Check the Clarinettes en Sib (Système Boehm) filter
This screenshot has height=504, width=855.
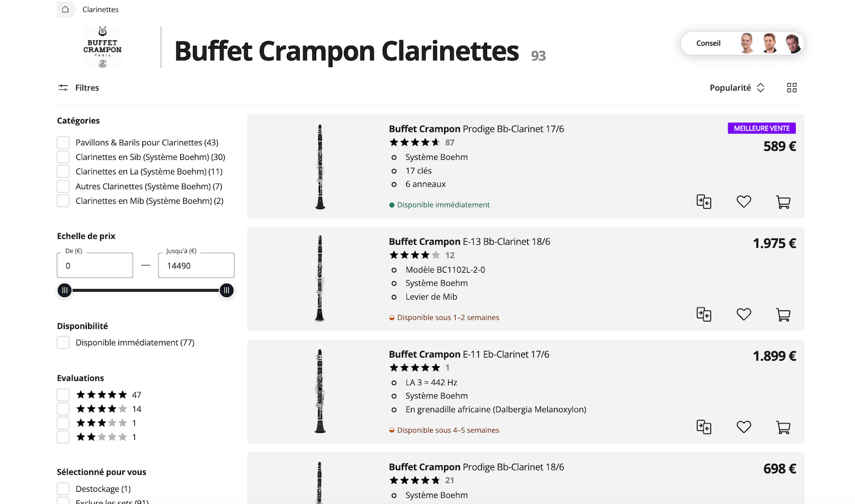coord(63,157)
